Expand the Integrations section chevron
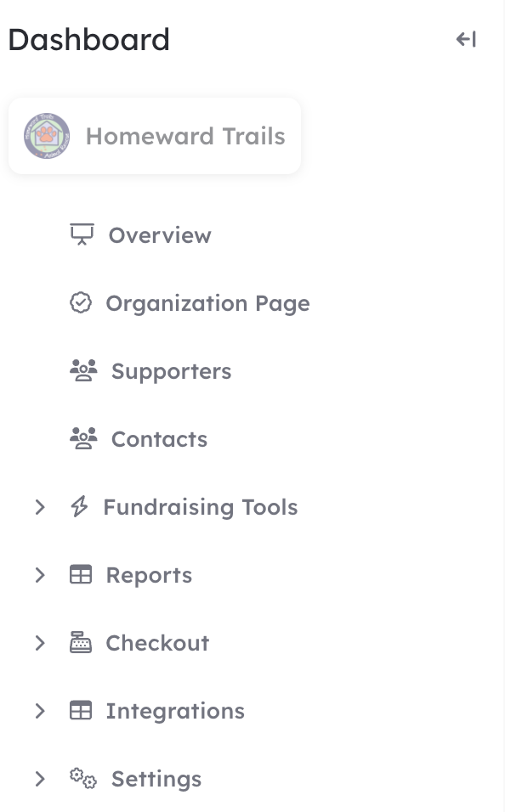 point(40,710)
